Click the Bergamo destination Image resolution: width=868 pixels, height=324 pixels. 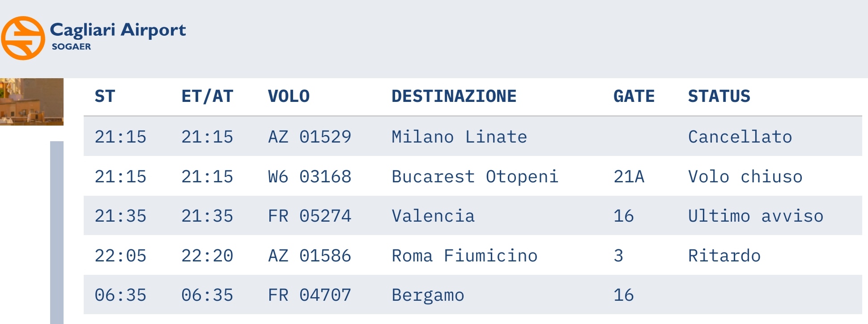coord(428,295)
